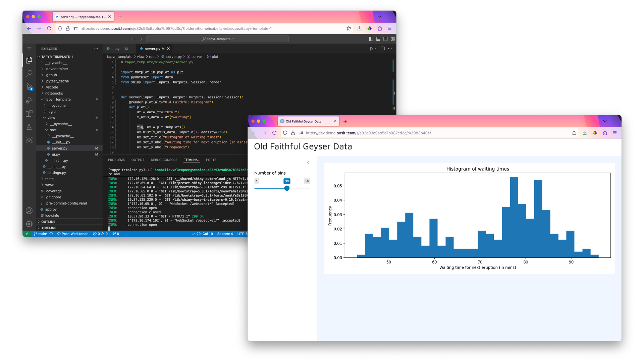Toggle the primary side bar layout icon

(371, 39)
